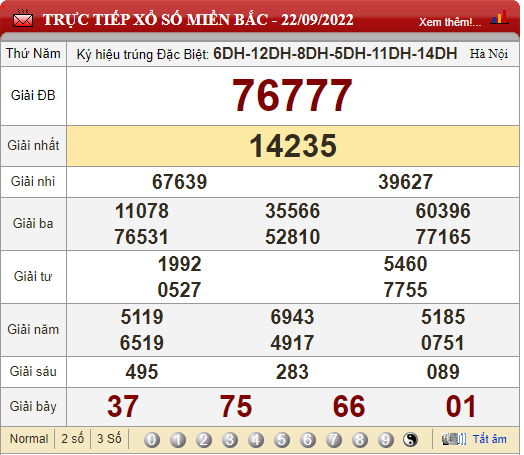524x455 pixels.
Task: Click seventh prize number 01
Action: click(461, 407)
